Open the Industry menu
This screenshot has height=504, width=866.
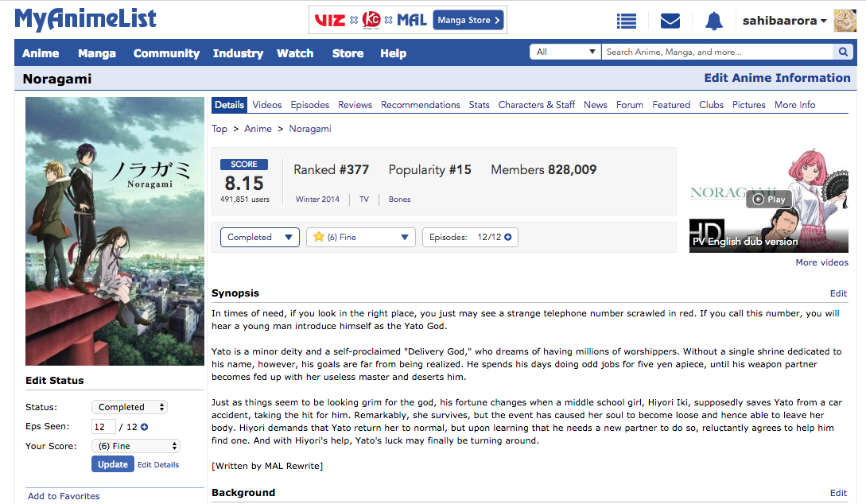point(238,53)
